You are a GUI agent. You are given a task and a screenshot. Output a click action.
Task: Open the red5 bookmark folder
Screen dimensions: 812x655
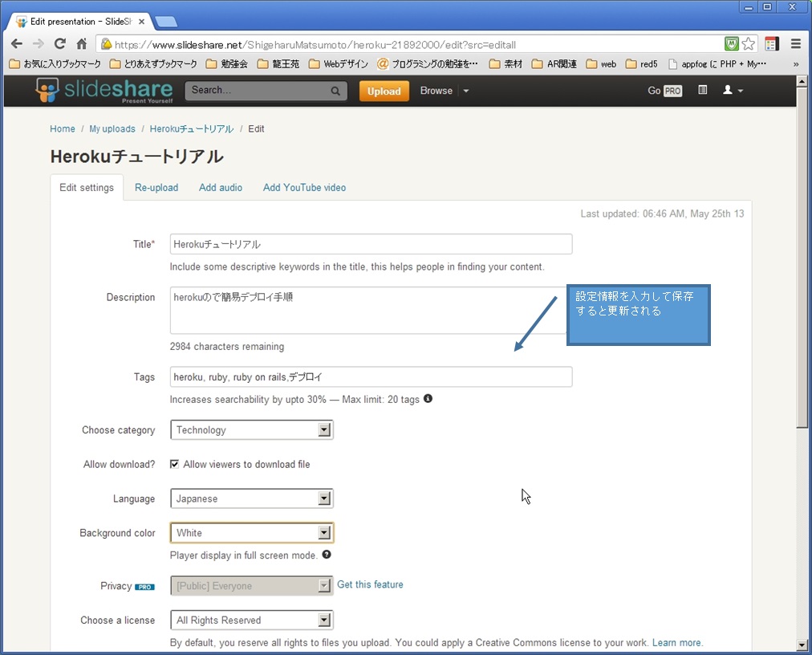tap(642, 63)
